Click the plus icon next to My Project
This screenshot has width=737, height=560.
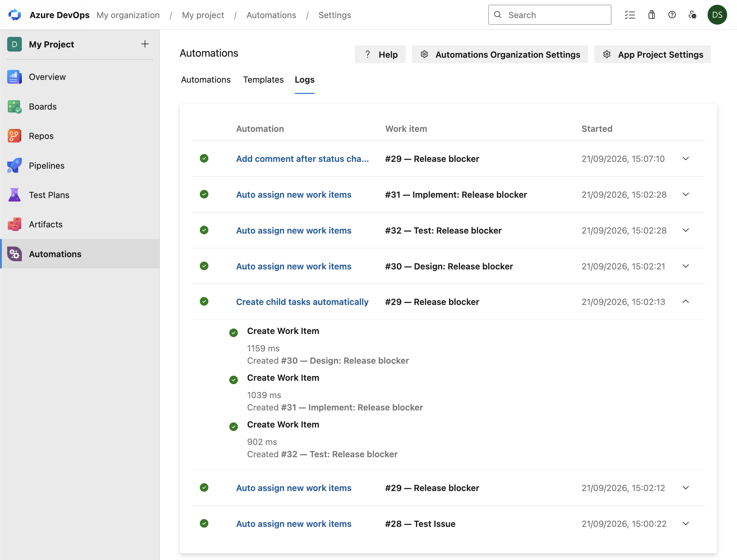(x=145, y=44)
